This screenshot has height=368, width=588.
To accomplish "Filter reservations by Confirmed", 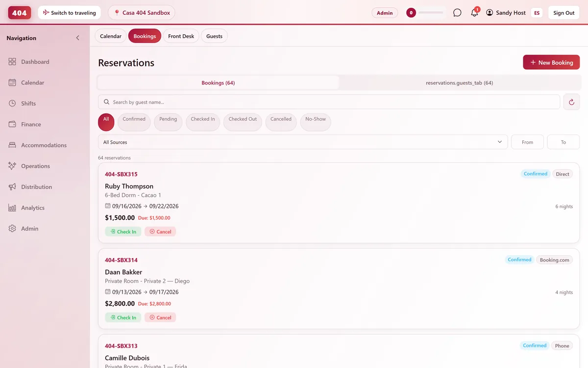I will pyautogui.click(x=134, y=122).
